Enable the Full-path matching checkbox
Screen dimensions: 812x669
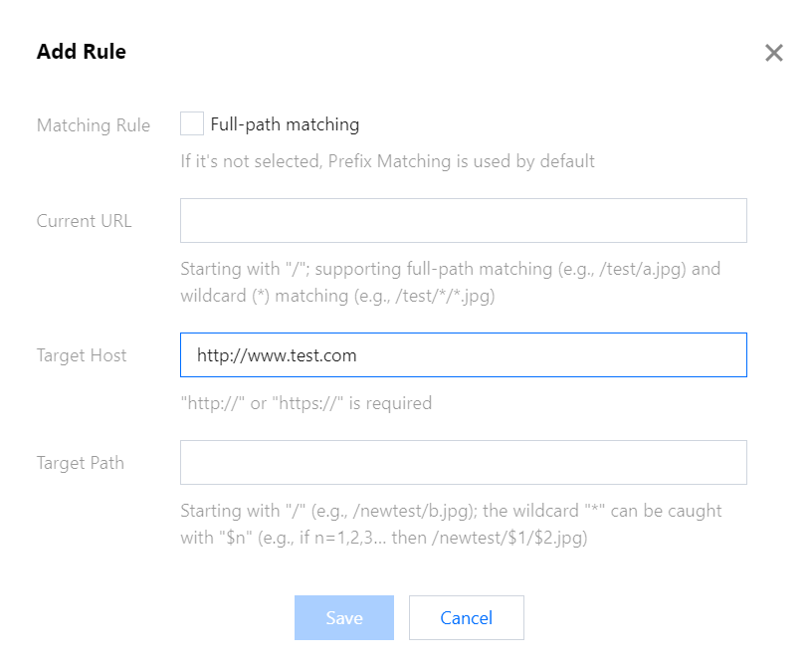[192, 124]
